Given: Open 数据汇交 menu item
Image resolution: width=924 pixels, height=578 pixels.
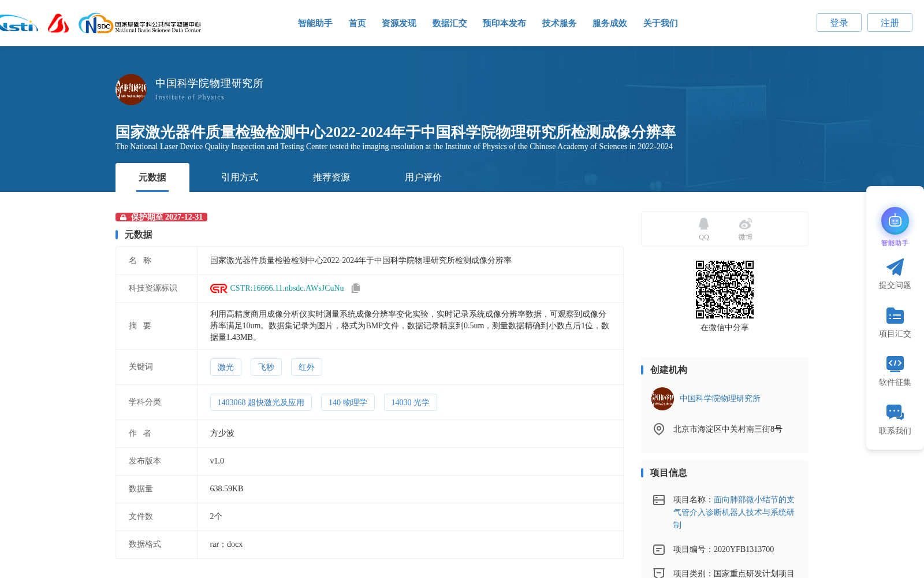Looking at the screenshot, I should 450,23.
